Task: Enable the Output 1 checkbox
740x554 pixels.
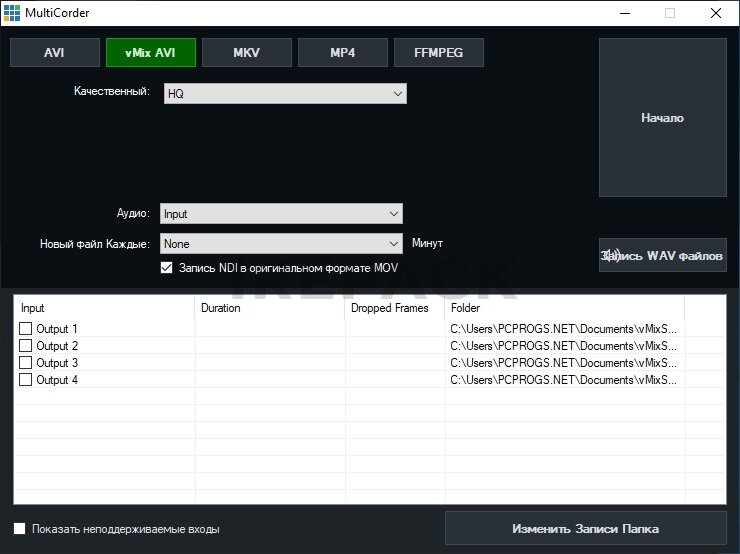Action: coord(26,329)
